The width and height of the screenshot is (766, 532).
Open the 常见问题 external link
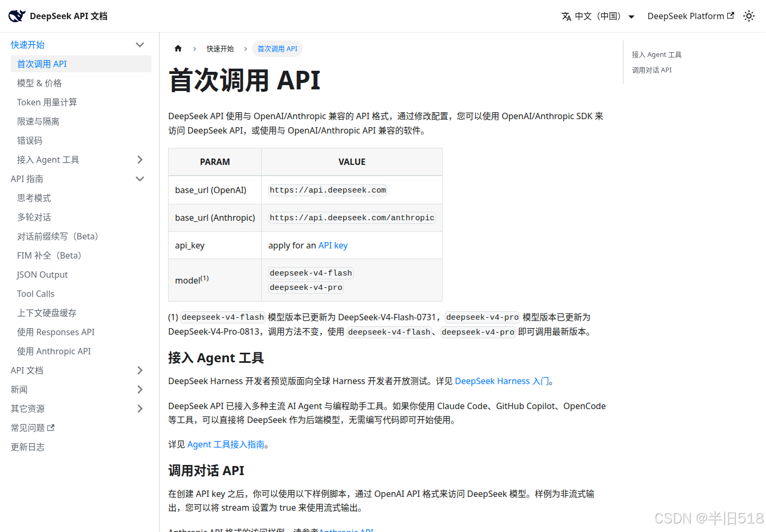(x=32, y=428)
